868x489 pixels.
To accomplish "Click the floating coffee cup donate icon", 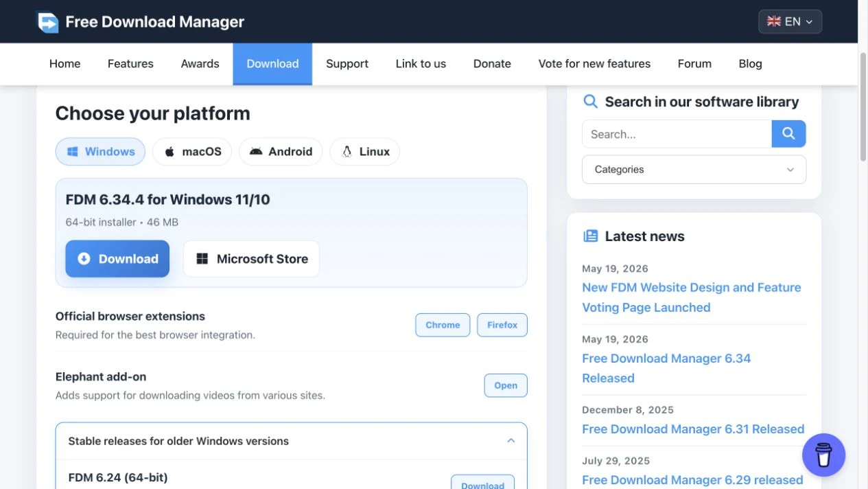I will click(823, 455).
